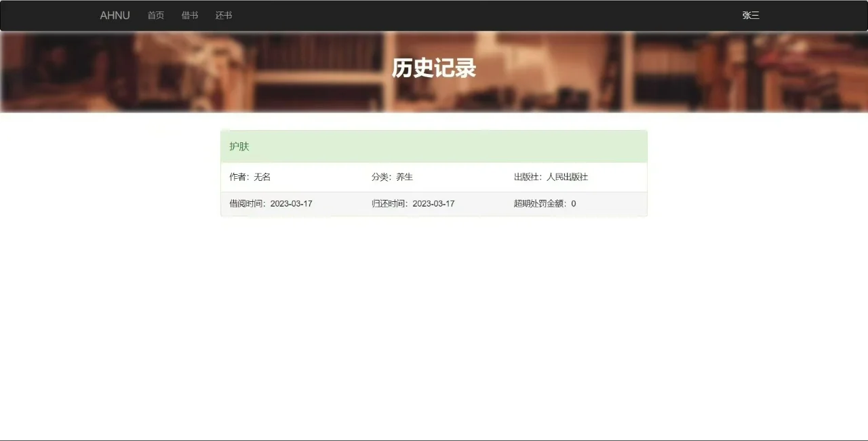Viewport: 868px width, 441px height.
Task: Select the 归还时间 date entry
Action: tap(413, 203)
